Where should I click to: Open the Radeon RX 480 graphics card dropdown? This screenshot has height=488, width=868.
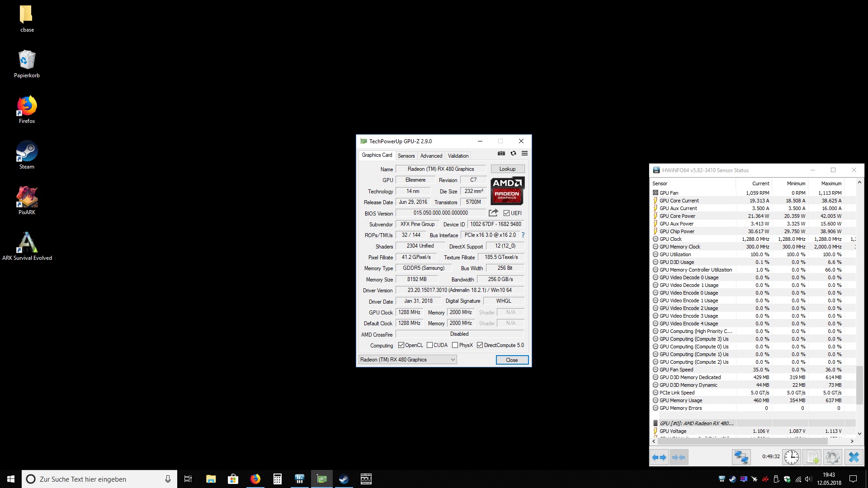pyautogui.click(x=407, y=360)
